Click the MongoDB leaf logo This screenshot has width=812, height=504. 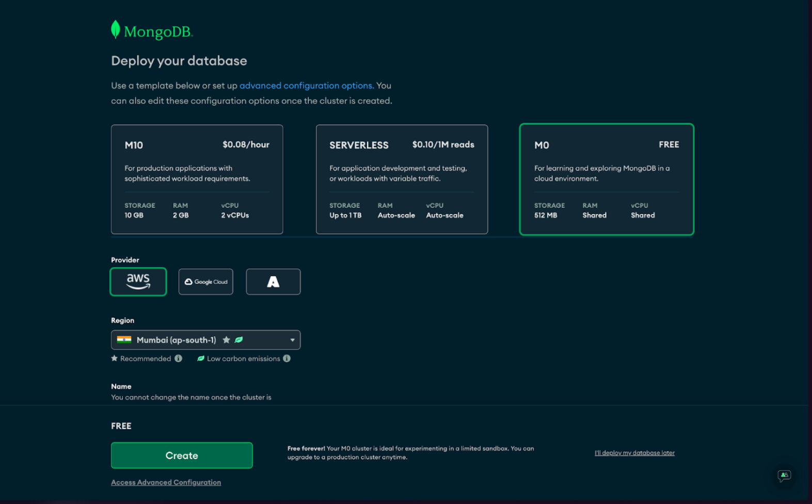[116, 30]
